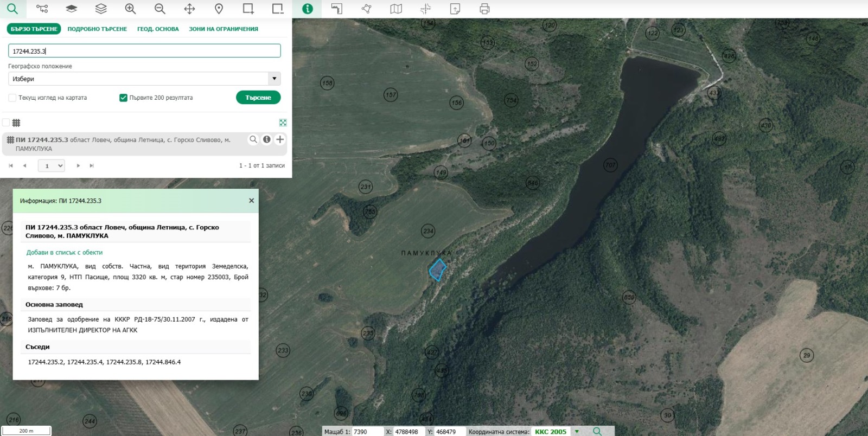The image size is (868, 436).
Task: Enable the 'Текущ изглед на картата' checkbox
Action: [12, 98]
